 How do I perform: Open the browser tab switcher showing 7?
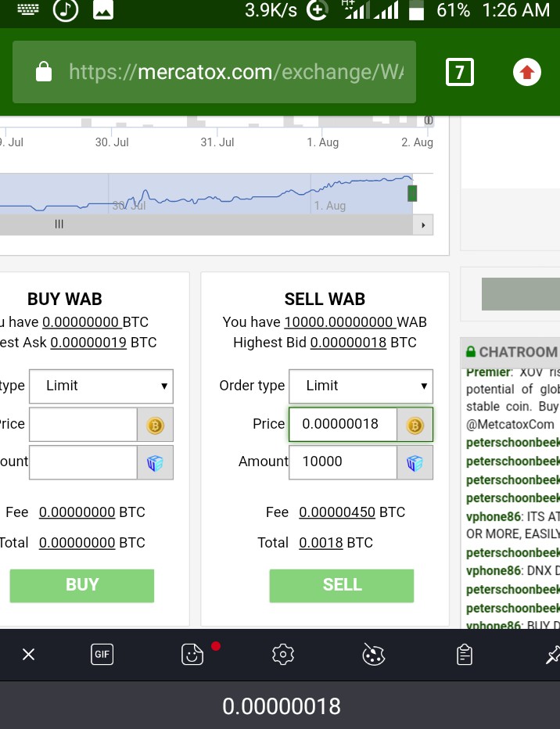click(459, 72)
